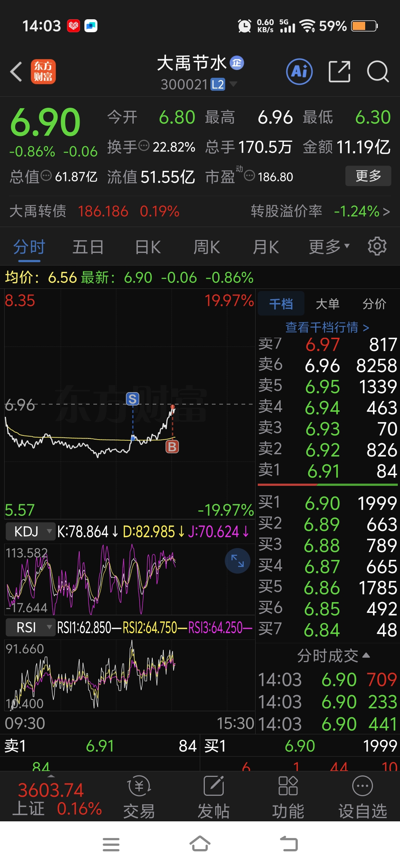400x868 pixels.
Task: Tap the 买2 row at 6.89
Action: pyautogui.click(x=328, y=524)
